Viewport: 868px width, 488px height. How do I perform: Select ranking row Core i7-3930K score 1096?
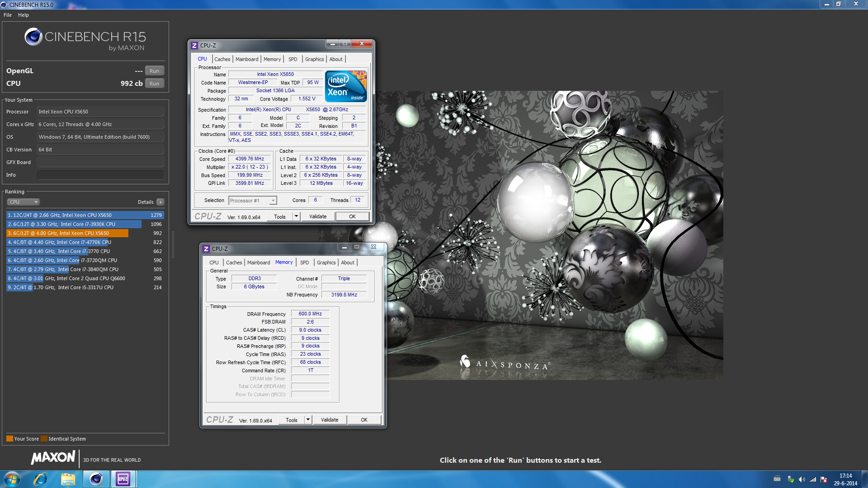(85, 224)
